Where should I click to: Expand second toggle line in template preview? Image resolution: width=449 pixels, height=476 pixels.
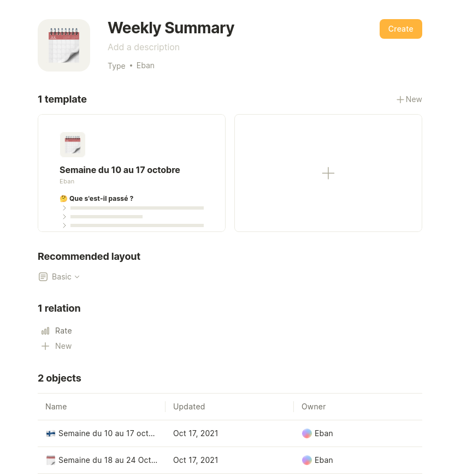click(64, 217)
